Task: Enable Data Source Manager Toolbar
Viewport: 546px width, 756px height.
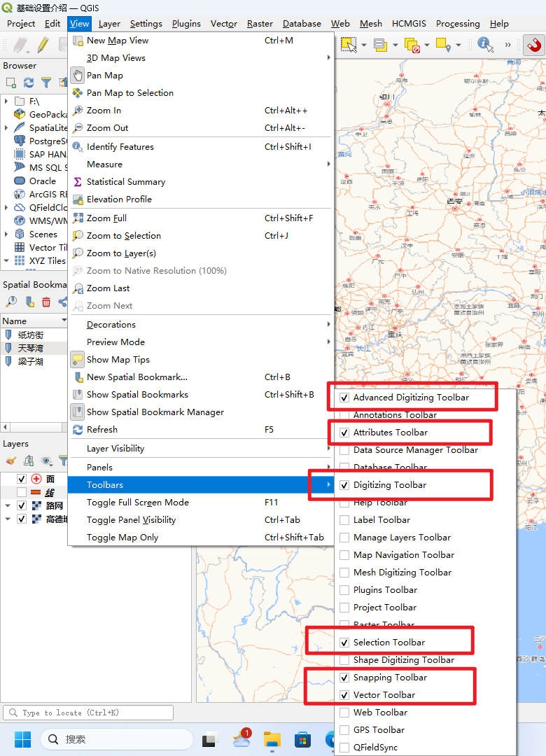Action: click(344, 450)
